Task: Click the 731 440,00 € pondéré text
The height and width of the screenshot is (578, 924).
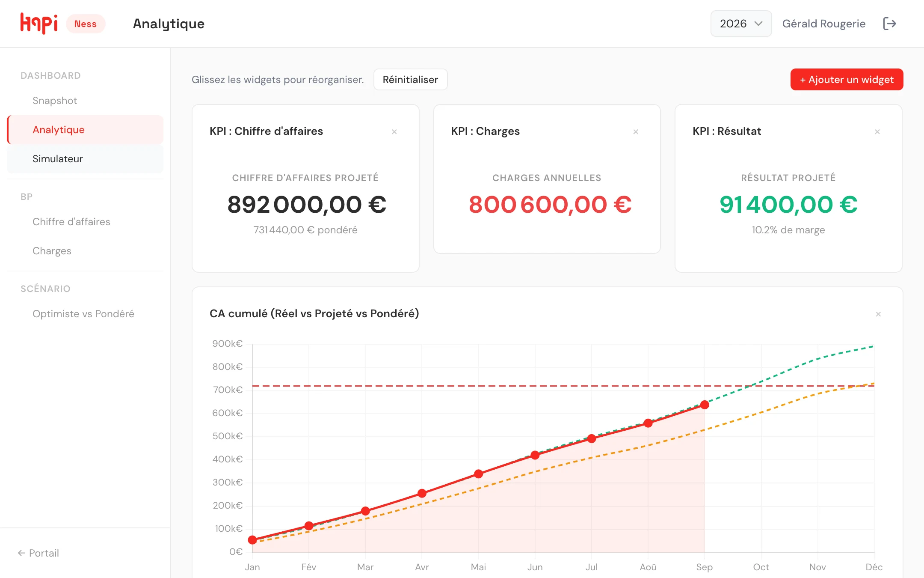Action: 305,230
